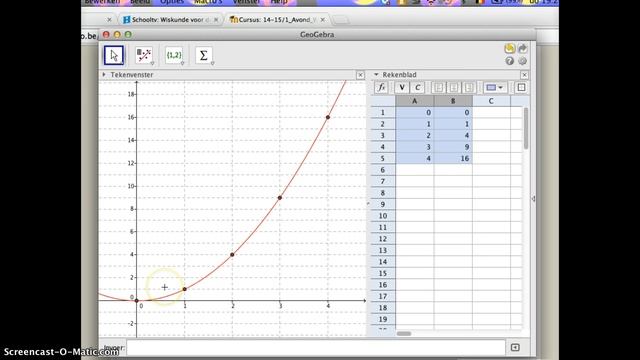Open the settings gear icon
The height and width of the screenshot is (360, 640).
click(522, 61)
